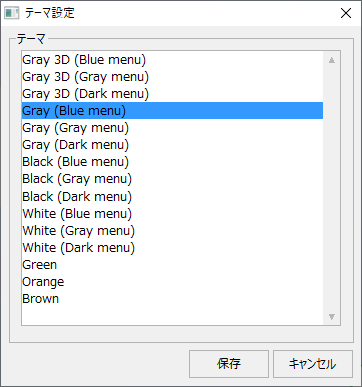Select White (Dark menu) theme
362x387 pixels.
(172, 247)
